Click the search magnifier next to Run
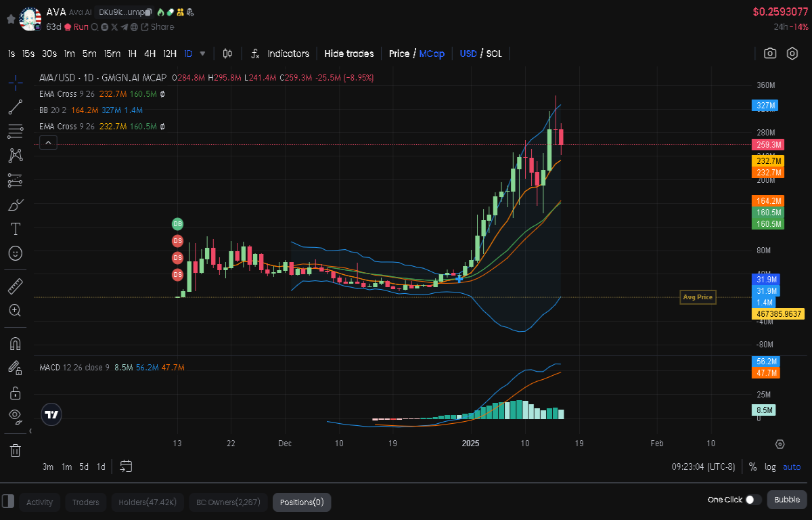Image resolution: width=812 pixels, height=520 pixels. 95,27
